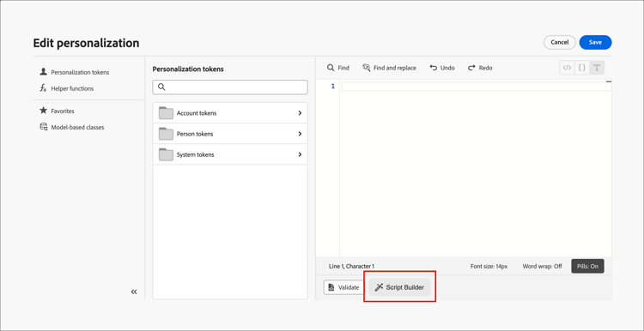Click into line 1 of the editor
This screenshot has width=644, height=331.
coord(476,86)
